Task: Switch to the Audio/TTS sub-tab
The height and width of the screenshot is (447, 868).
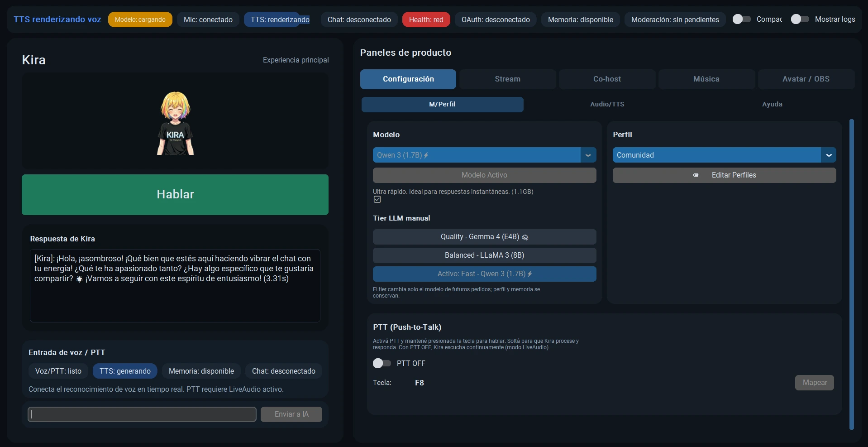Action: pos(607,104)
